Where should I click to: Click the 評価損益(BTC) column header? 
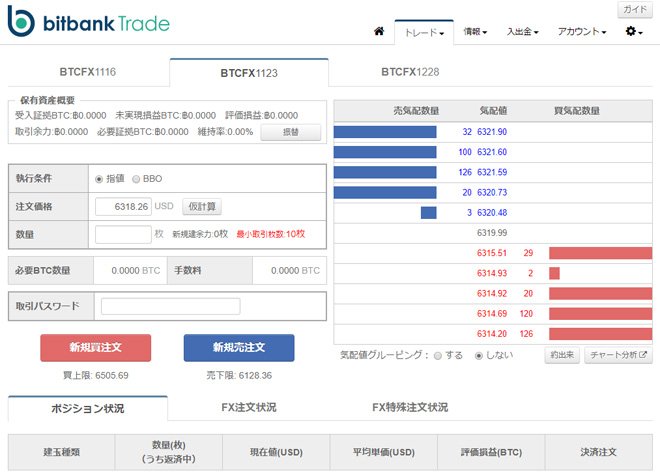[491, 452]
